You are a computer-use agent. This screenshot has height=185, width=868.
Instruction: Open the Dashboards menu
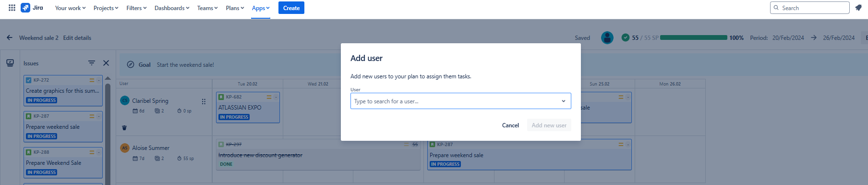click(x=172, y=8)
